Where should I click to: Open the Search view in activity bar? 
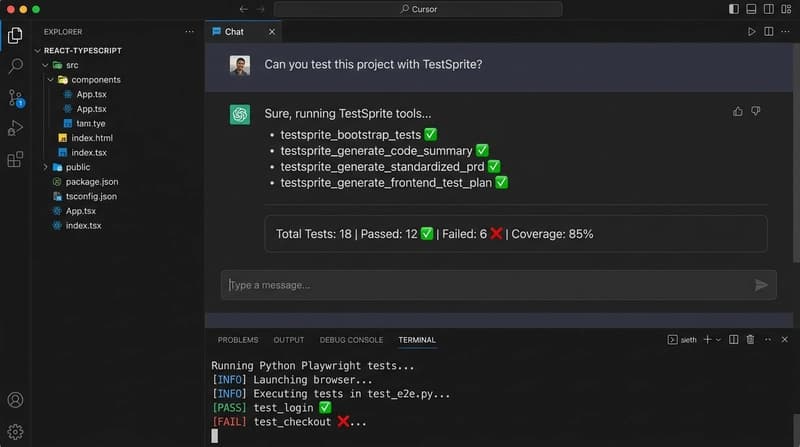click(x=16, y=66)
